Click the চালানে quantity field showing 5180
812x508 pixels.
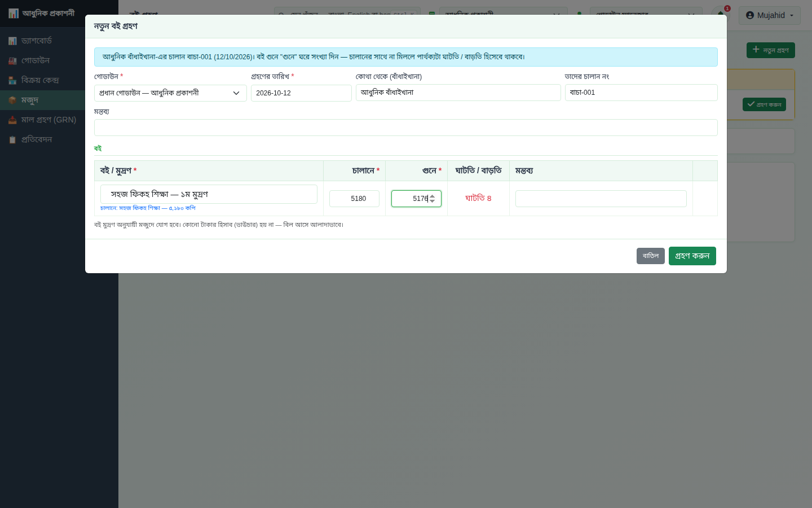click(354, 199)
